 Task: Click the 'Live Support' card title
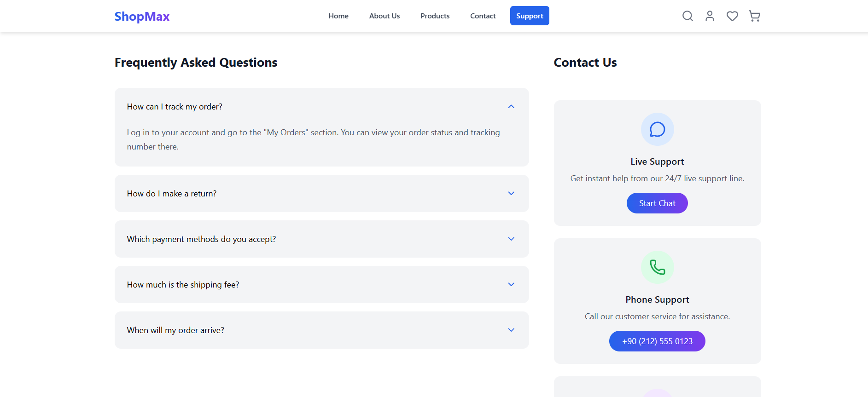click(657, 161)
